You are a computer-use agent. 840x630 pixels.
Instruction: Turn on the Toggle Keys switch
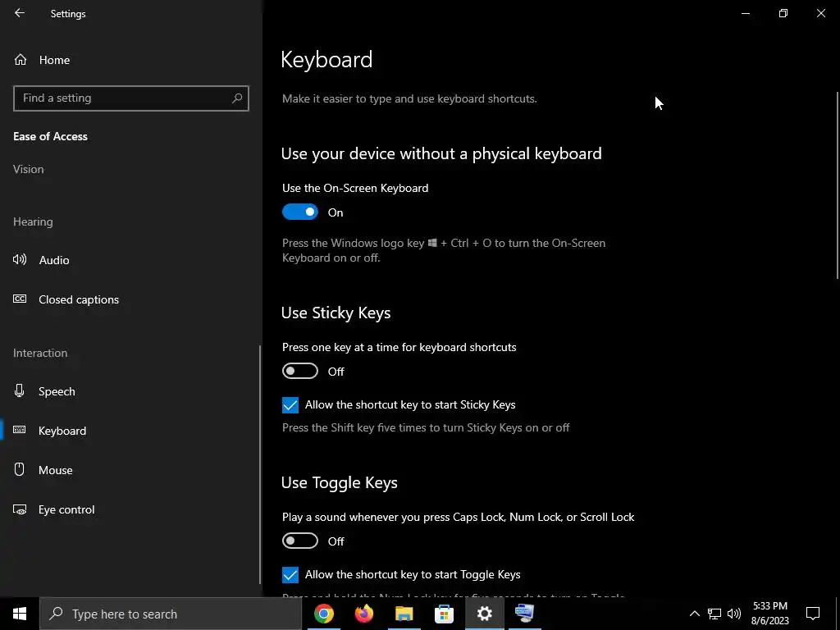coord(300,541)
